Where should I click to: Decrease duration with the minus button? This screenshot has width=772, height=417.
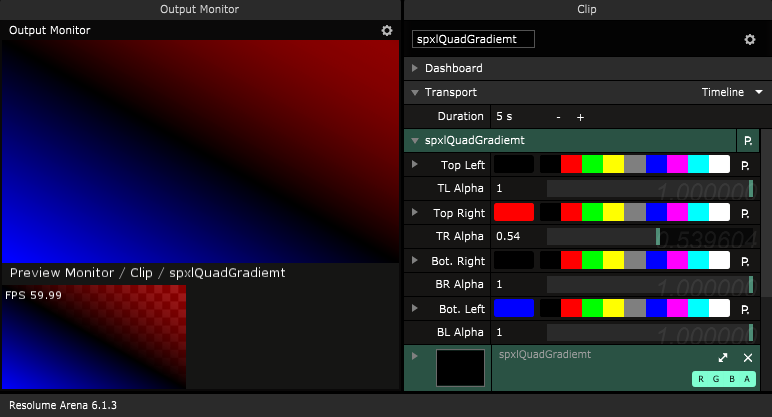(558, 117)
